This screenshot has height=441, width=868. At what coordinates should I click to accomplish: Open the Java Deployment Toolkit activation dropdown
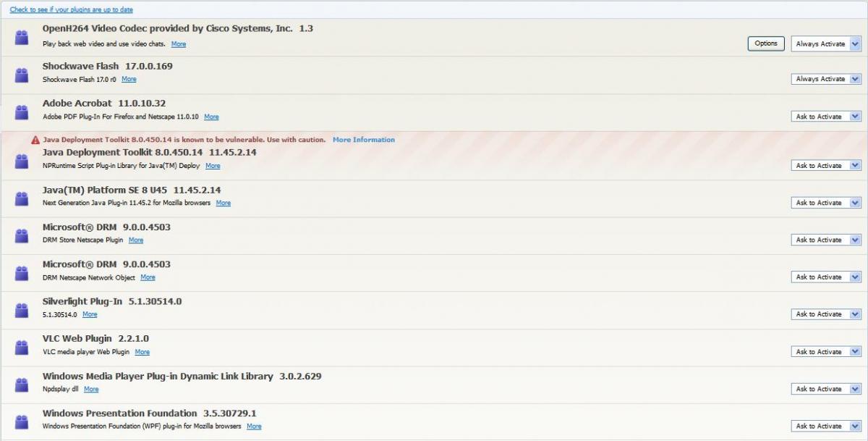(826, 166)
